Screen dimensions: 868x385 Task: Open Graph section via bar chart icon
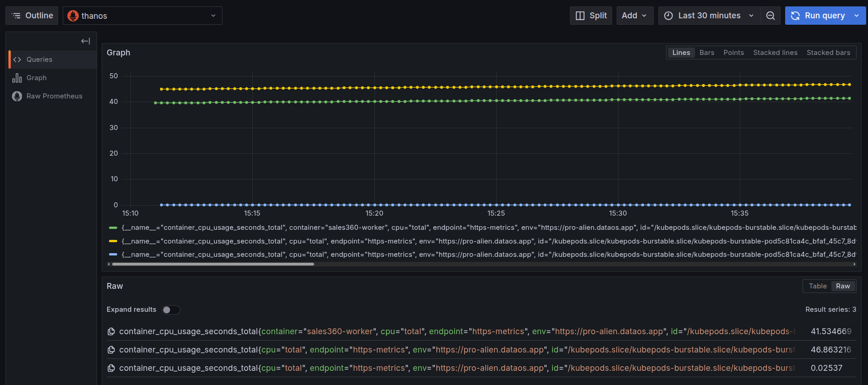(17, 78)
